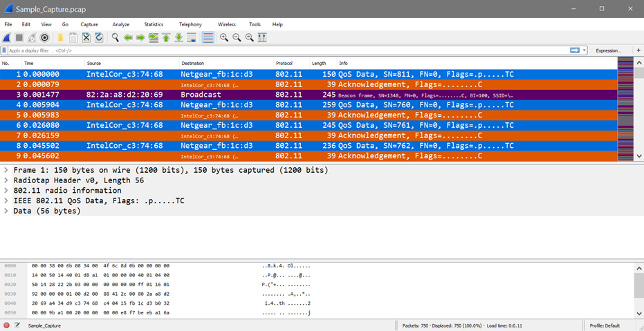Open the Statistics menu
Screen dimensions: 644x331
point(154,25)
